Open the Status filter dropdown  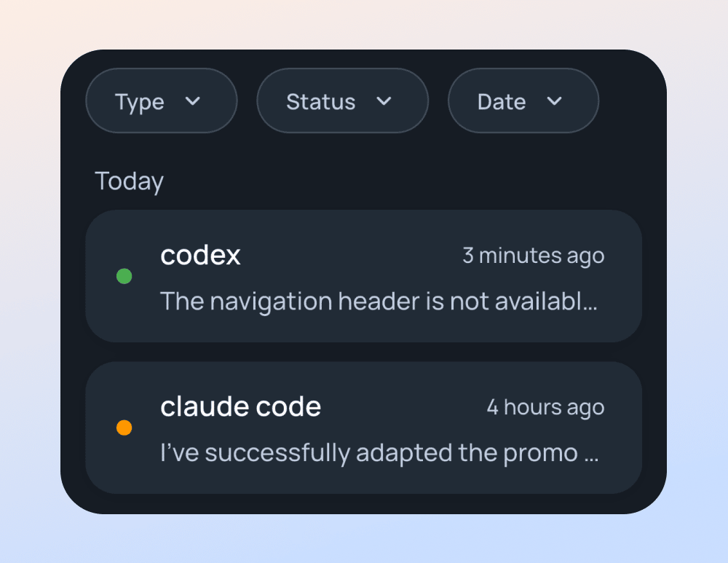pos(342,101)
